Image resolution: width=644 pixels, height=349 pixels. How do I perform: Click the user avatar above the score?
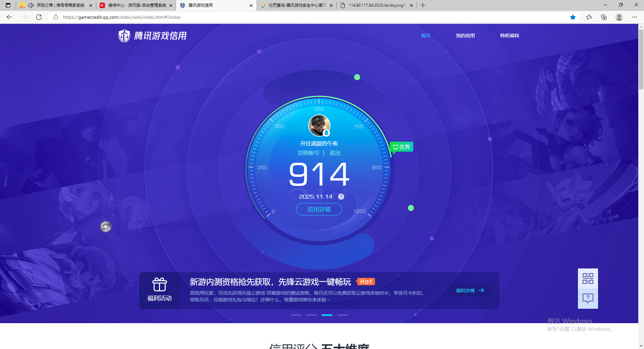tap(319, 125)
